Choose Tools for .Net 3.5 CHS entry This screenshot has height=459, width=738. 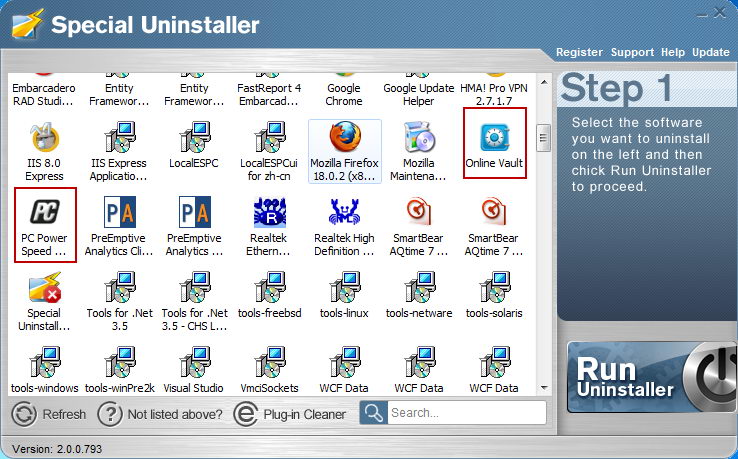tap(194, 301)
